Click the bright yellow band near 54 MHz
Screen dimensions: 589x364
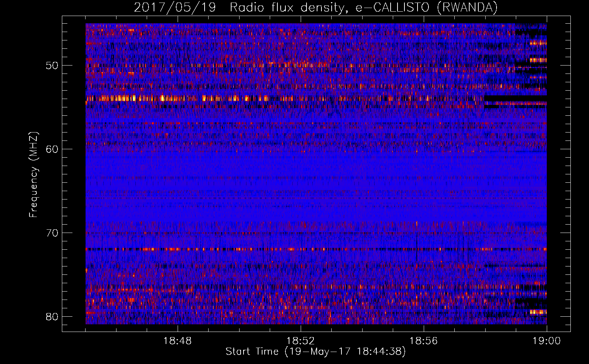tap(284, 98)
